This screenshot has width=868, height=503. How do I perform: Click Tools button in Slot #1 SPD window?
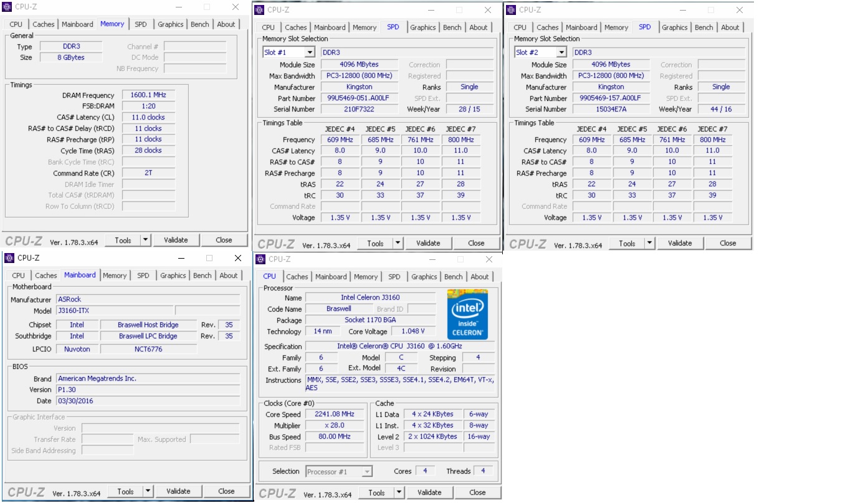[x=375, y=243]
